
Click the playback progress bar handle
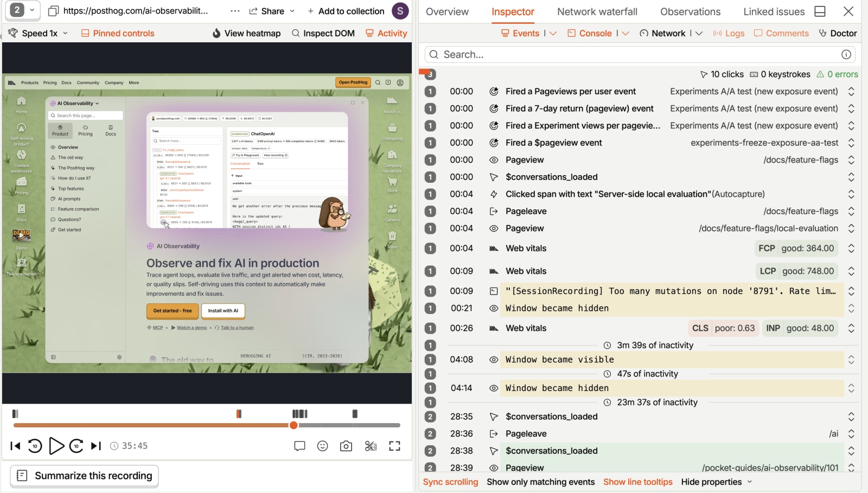tap(293, 425)
